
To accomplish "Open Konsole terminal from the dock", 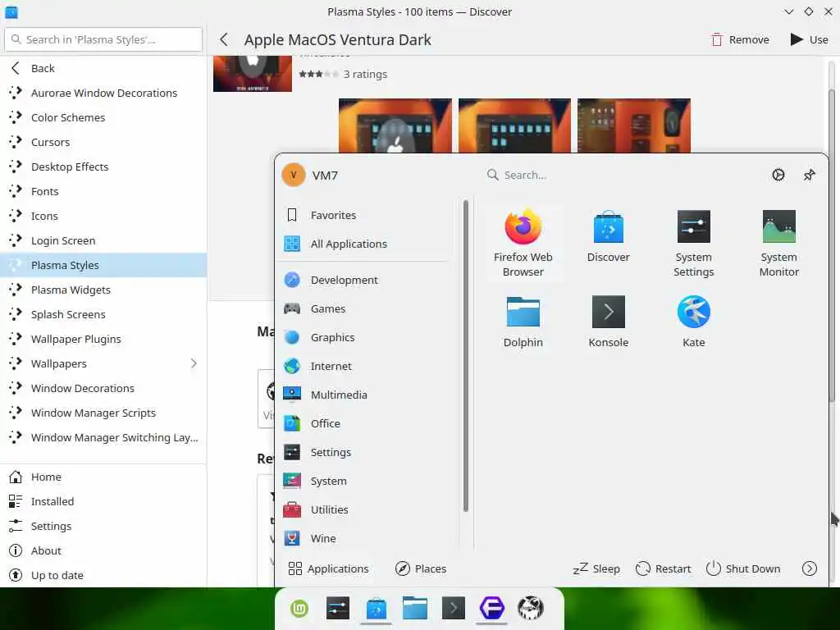I will [453, 608].
